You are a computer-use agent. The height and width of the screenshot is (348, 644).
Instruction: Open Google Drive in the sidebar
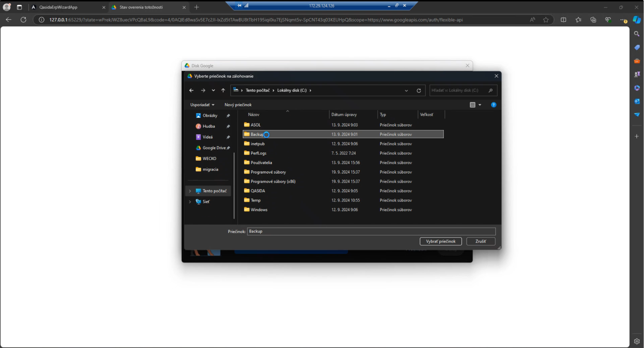click(x=214, y=148)
